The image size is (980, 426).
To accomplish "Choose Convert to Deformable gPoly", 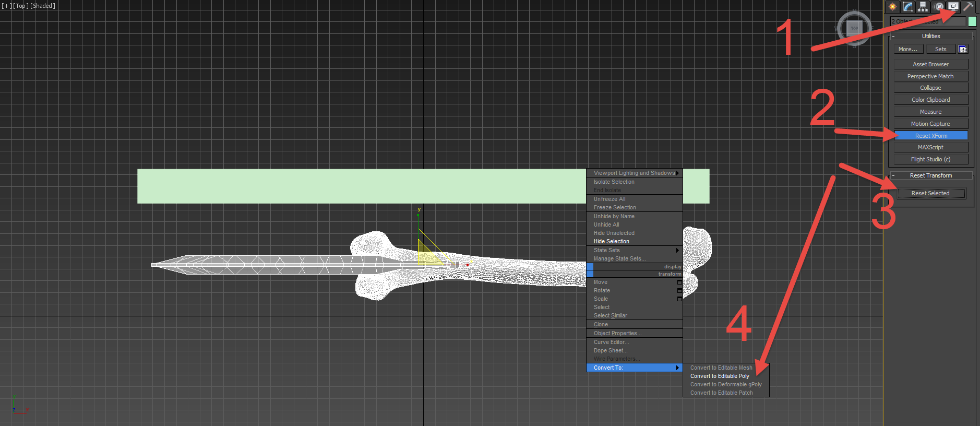I will click(x=726, y=384).
